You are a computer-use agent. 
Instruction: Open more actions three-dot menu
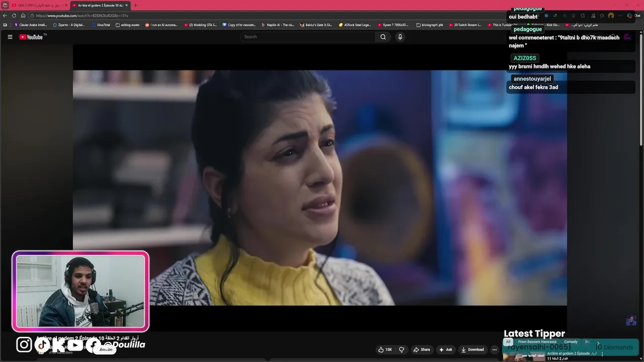coord(495,349)
